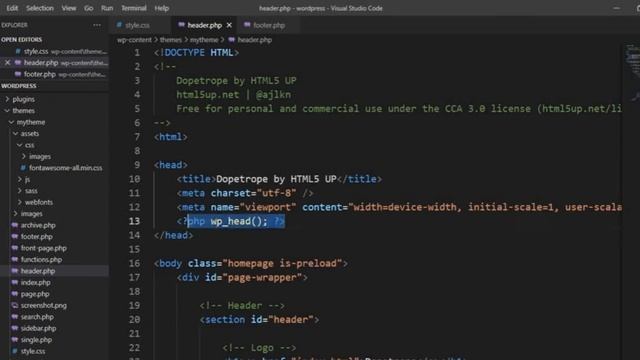Viewport: 640px width, 360px height.
Task: Collapse the WordPress workspace section
Action: coord(19,86)
